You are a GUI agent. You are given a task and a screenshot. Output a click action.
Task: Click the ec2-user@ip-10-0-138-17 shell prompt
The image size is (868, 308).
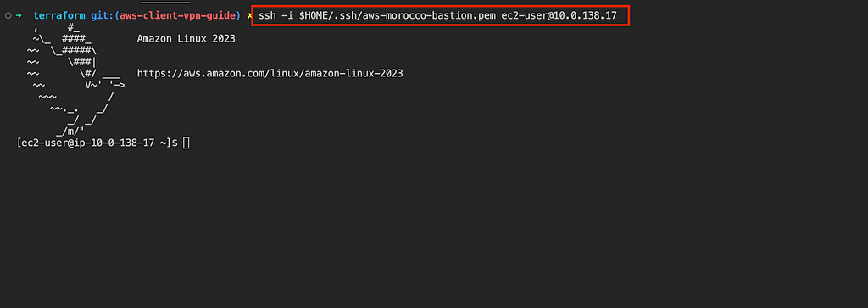click(95, 143)
